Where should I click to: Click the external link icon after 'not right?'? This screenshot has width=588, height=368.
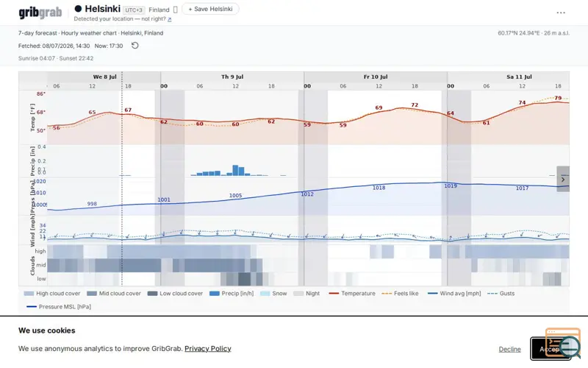point(170,19)
